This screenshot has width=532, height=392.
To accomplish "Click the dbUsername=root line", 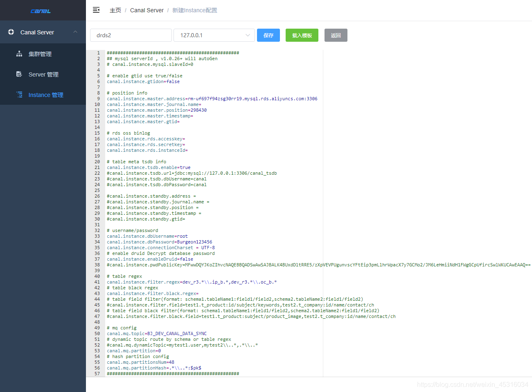I will coord(147,236).
